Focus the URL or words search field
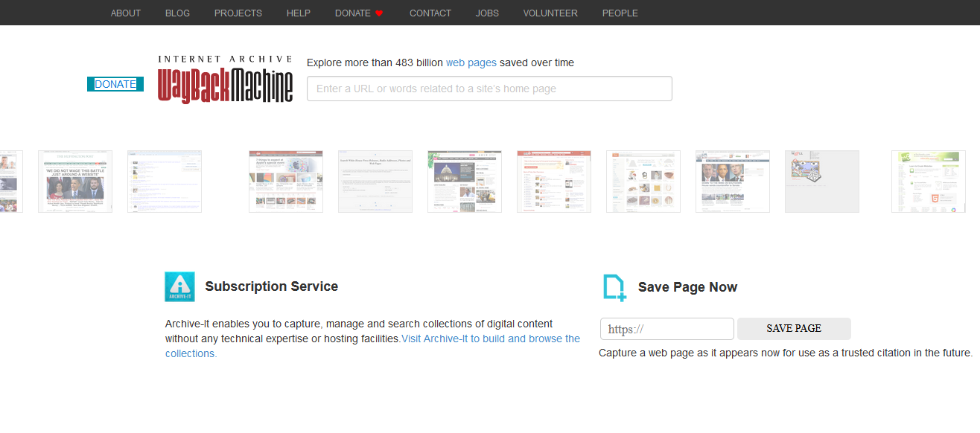This screenshot has width=980, height=433. pos(489,89)
